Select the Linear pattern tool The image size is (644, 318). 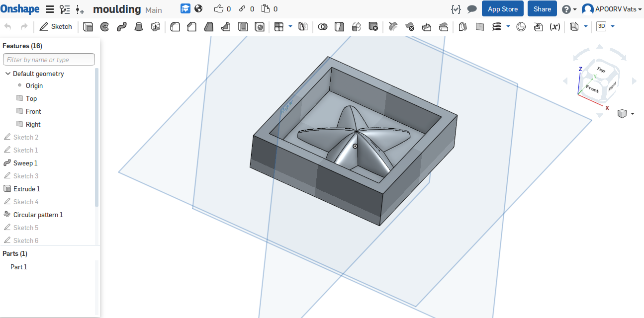279,27
